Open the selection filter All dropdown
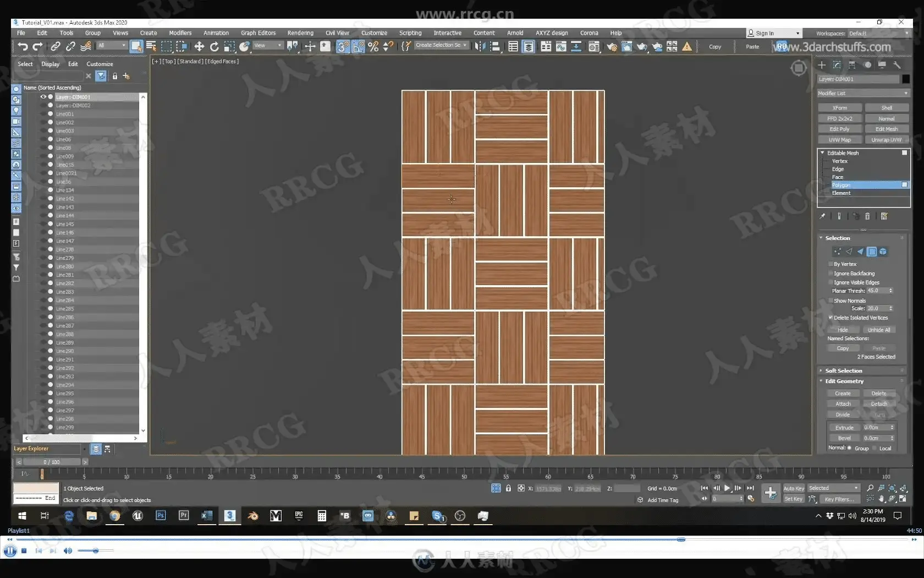Screen dimensions: 924x578 coord(112,46)
